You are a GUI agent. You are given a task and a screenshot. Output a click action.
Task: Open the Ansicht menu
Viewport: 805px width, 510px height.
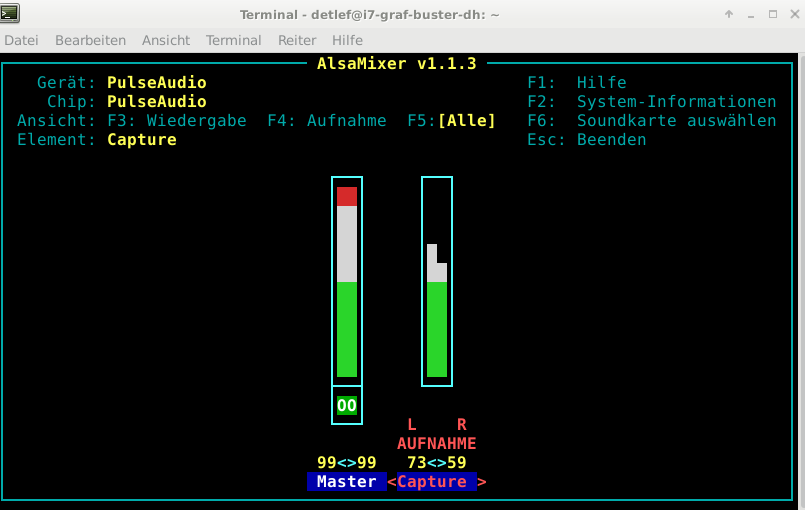tap(166, 40)
